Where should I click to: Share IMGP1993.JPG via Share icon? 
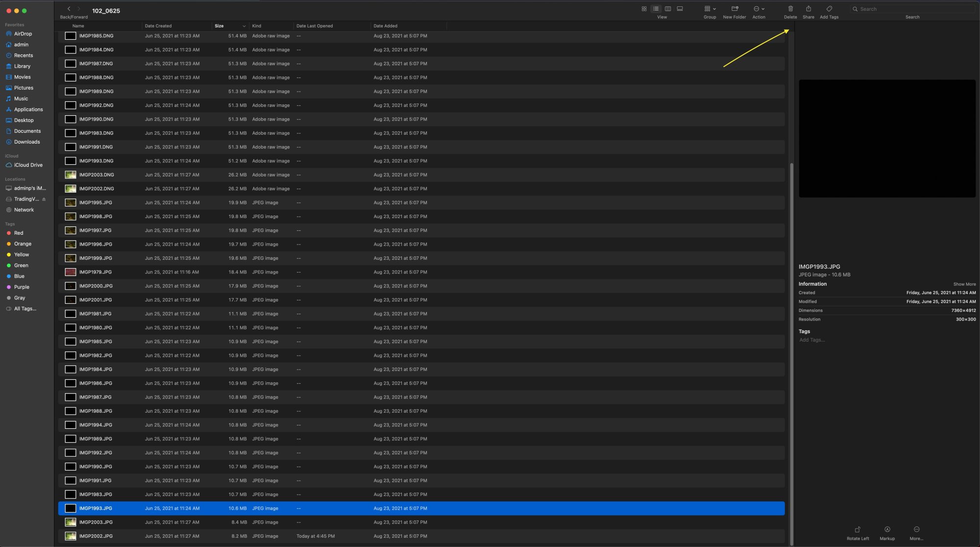pos(808,8)
